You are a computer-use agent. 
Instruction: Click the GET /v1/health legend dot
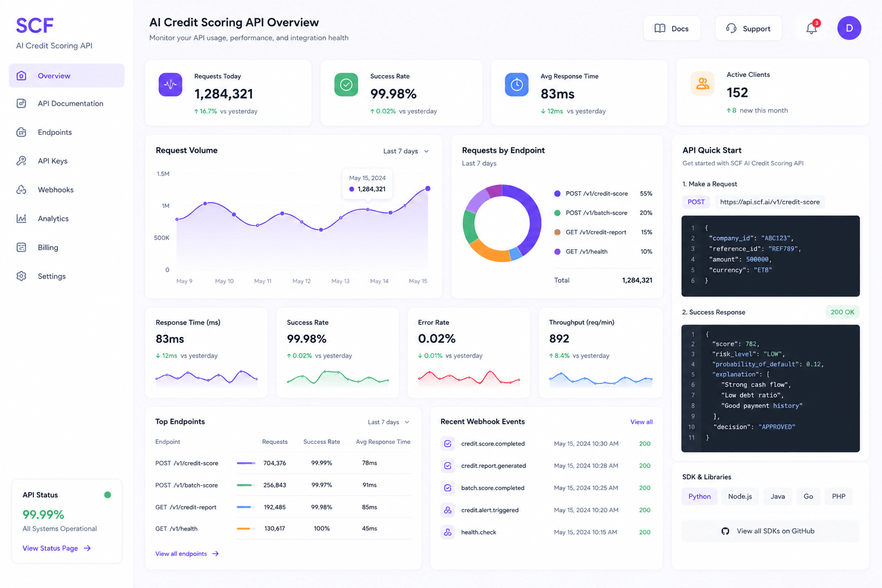tap(557, 252)
